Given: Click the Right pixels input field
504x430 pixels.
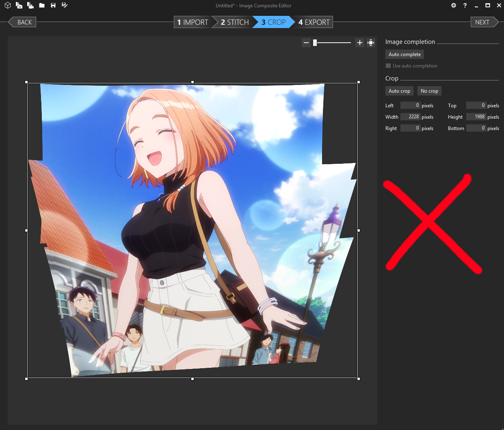Looking at the screenshot, I should click(411, 128).
